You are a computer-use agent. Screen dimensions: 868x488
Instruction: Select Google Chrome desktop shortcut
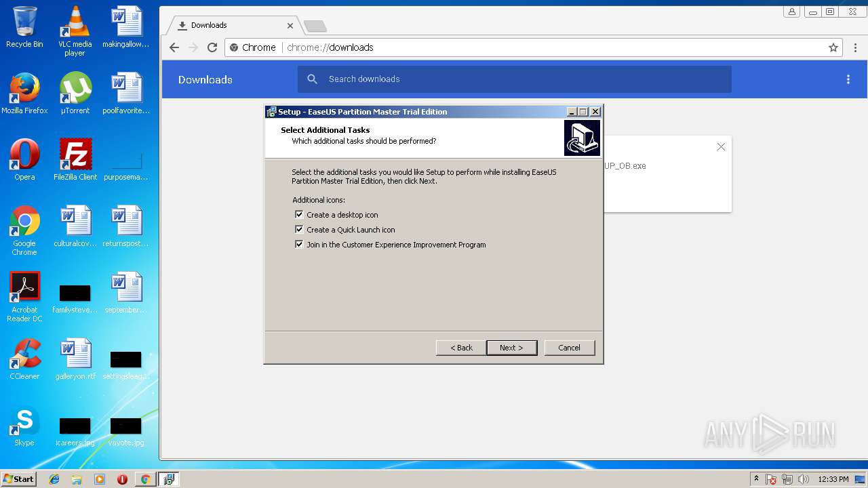click(x=24, y=230)
